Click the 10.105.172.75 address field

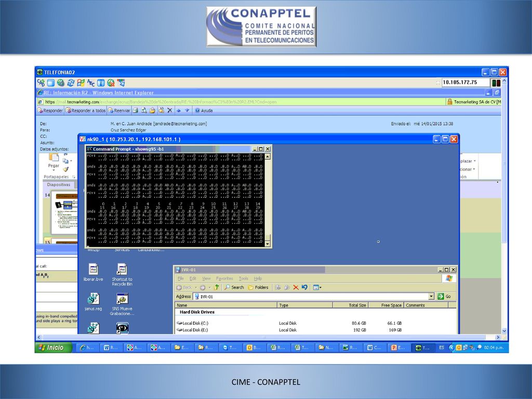[465, 83]
